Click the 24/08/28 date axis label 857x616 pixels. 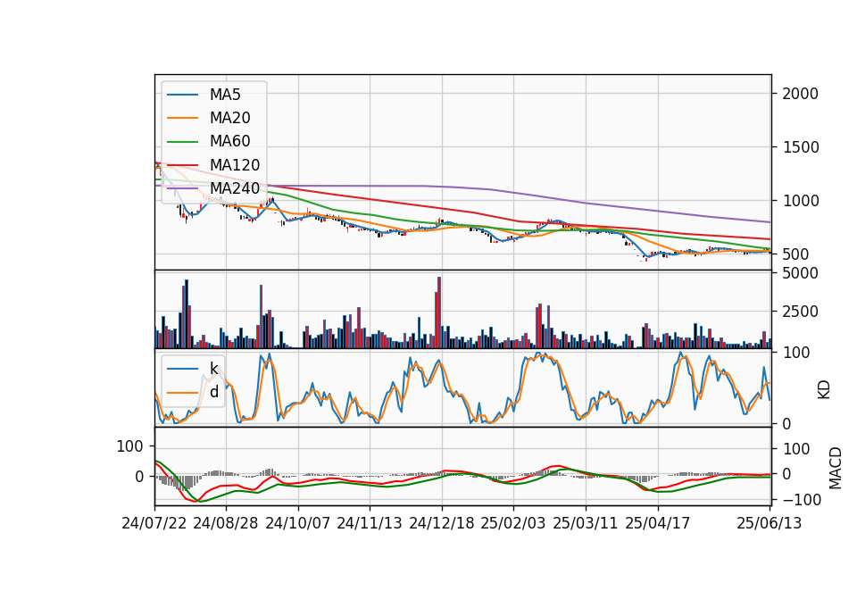[226, 523]
